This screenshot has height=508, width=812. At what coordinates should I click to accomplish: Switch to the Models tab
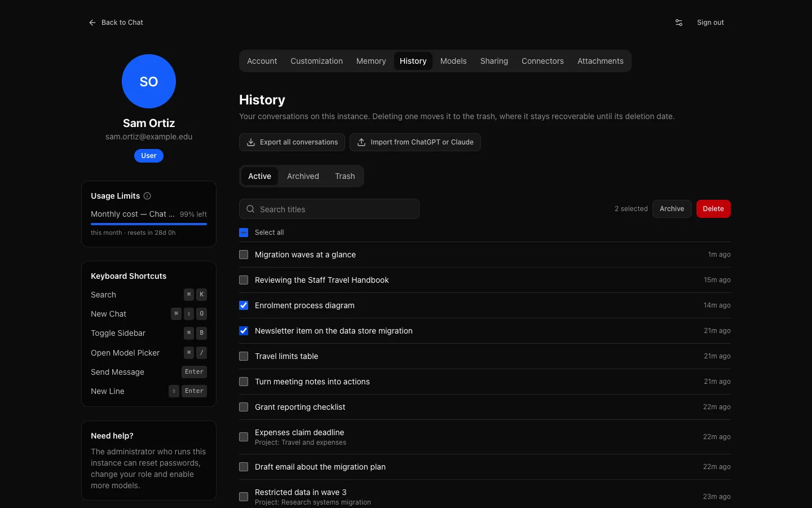tap(453, 61)
